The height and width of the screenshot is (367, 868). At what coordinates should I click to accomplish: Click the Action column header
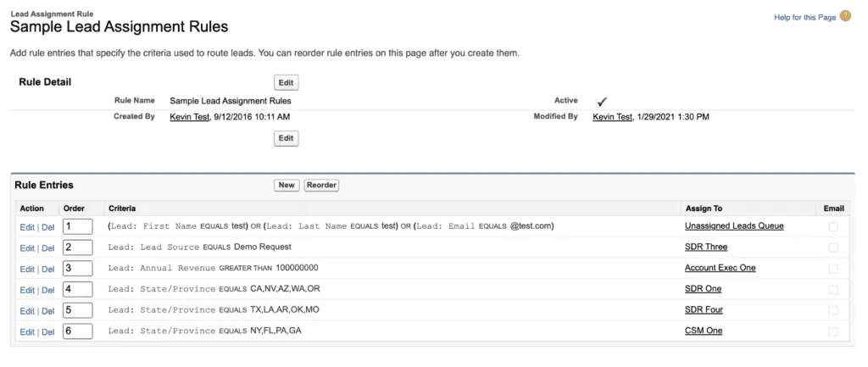point(31,209)
